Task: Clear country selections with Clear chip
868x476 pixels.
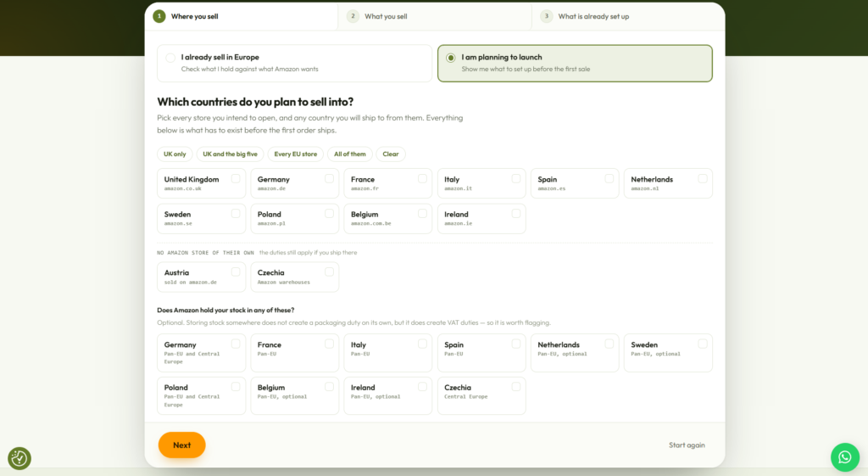Action: [390, 154]
